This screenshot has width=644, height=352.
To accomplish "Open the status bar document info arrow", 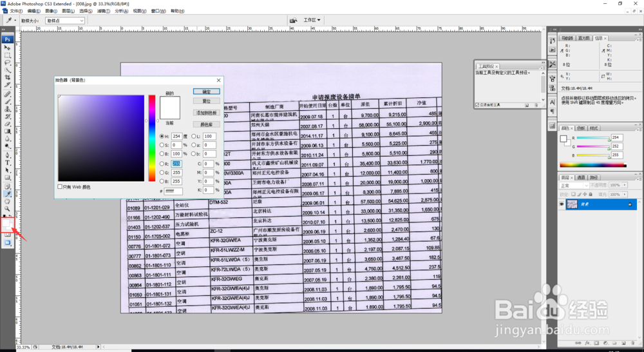I will pyautogui.click(x=98, y=347).
